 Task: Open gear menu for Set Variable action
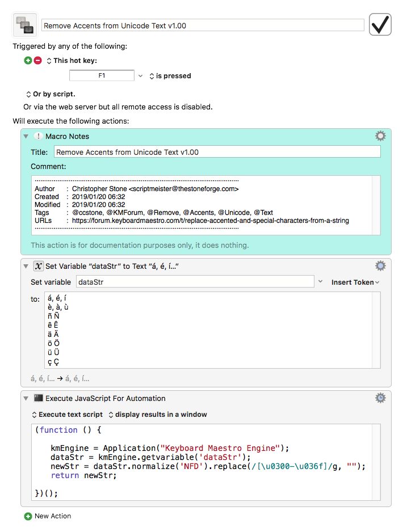click(380, 266)
